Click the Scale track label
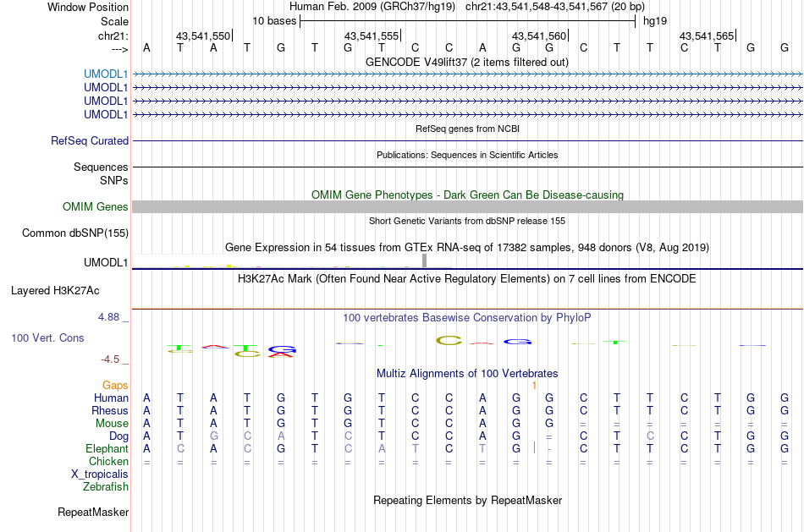This screenshot has width=804, height=532. coord(114,21)
